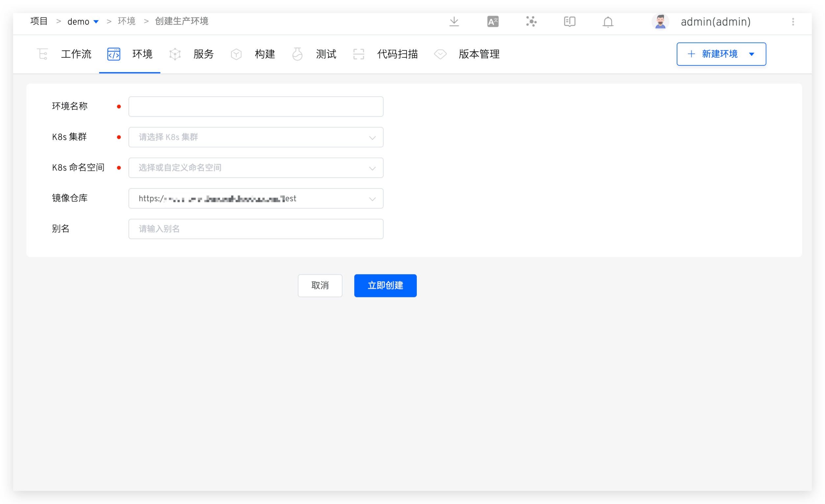Focus the 环境名称 input field
Viewport: 825px width, 504px height.
[x=256, y=106]
